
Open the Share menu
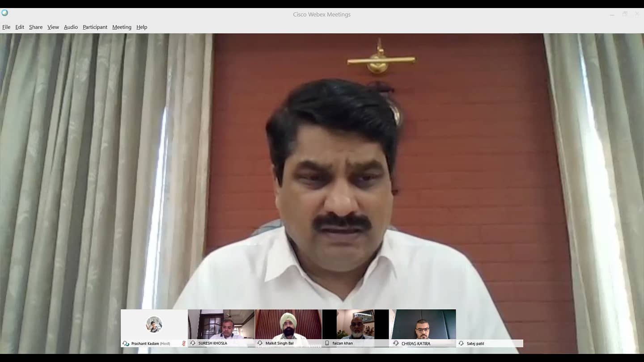(36, 27)
